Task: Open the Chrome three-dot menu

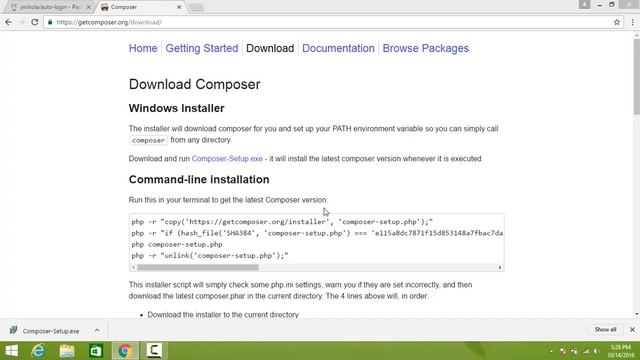Action: point(632,22)
